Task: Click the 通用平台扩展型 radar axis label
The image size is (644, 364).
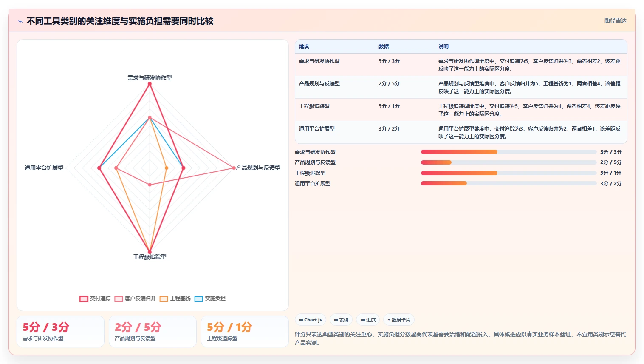Action: click(x=44, y=168)
